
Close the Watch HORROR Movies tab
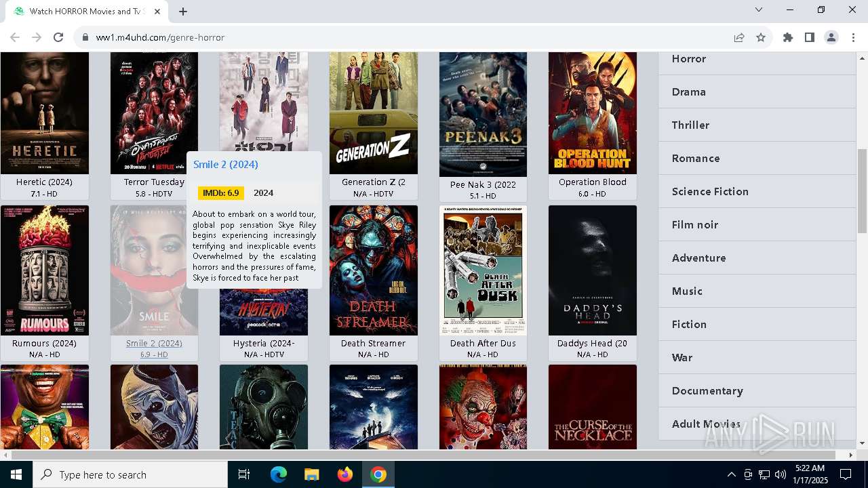(x=157, y=12)
